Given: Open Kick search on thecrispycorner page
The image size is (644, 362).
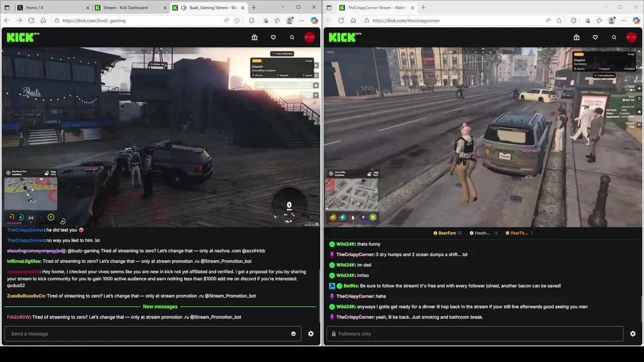Looking at the screenshot, I should [x=614, y=37].
